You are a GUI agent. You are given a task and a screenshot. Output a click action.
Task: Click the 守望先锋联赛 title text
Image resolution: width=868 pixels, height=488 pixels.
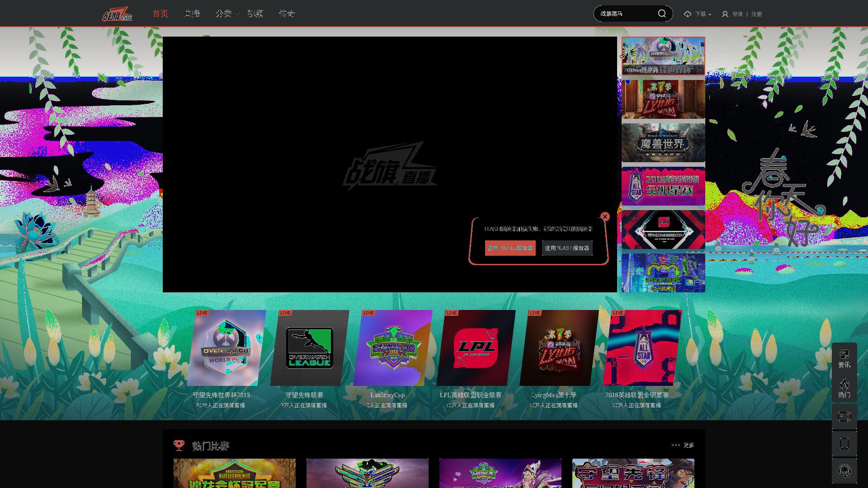click(304, 395)
